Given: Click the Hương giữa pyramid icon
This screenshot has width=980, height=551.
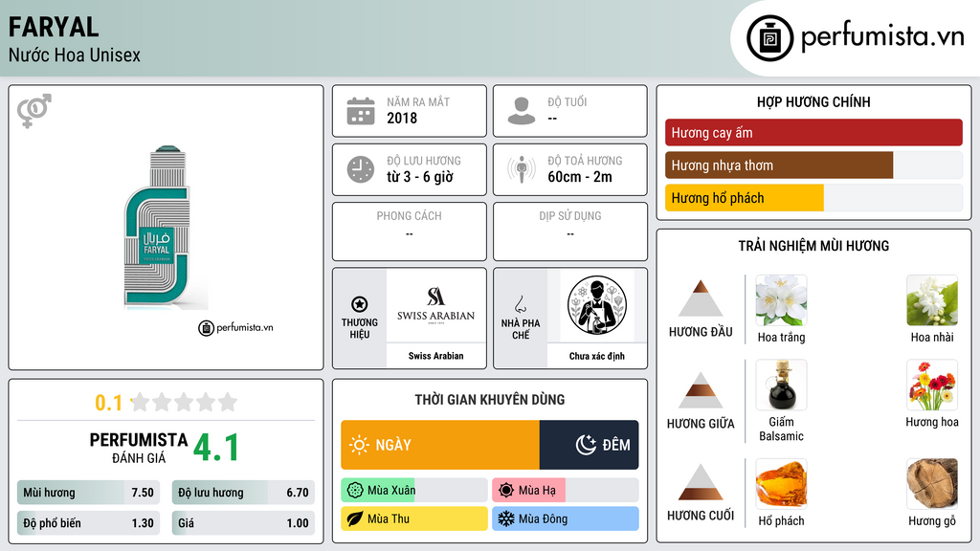Looking at the screenshot, I should tap(701, 390).
